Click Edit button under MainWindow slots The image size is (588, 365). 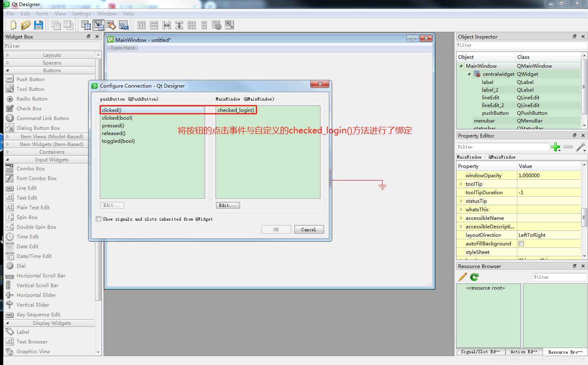click(x=228, y=205)
